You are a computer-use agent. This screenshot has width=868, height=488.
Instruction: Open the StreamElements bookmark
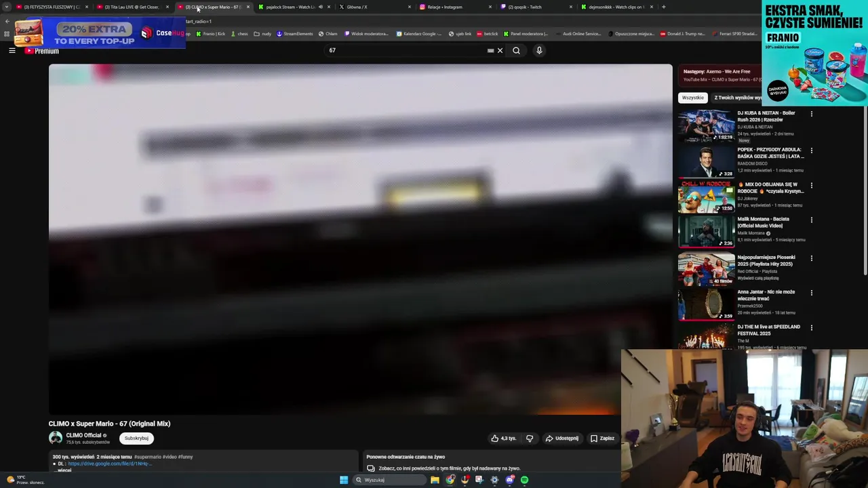click(295, 34)
